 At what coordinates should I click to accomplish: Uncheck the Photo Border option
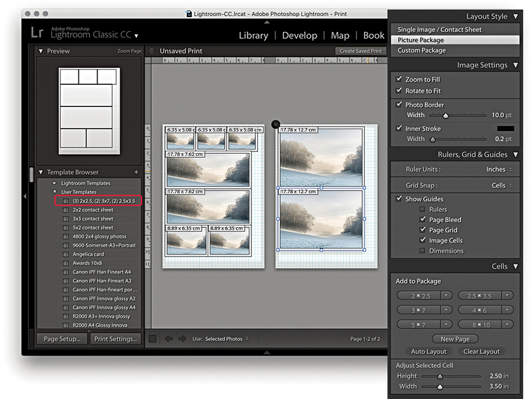[398, 104]
